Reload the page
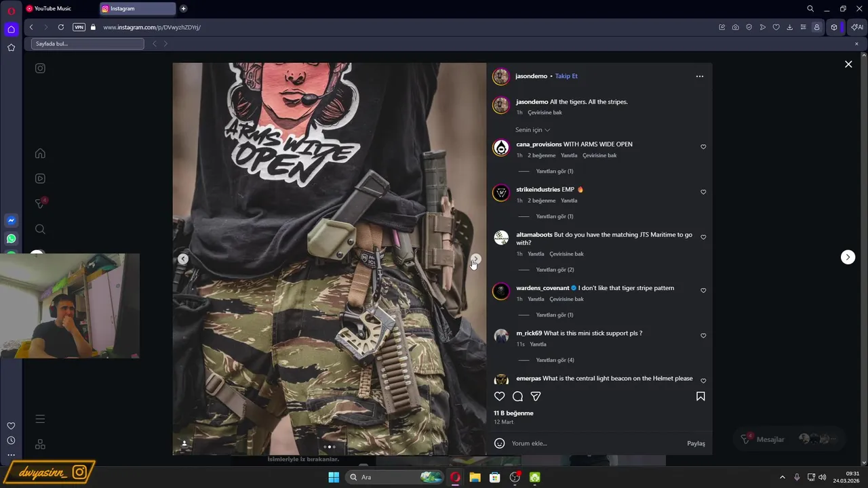 61,27
